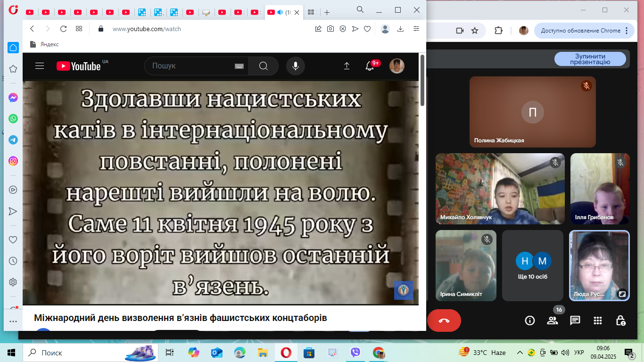Open Opera send to My Flow icon
The image size is (644, 362).
click(355, 29)
